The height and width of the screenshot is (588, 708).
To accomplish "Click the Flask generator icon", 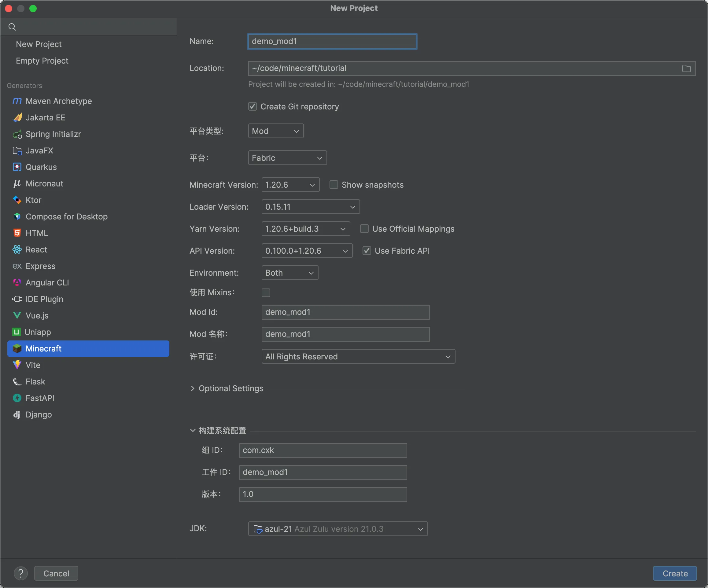I will coord(17,382).
